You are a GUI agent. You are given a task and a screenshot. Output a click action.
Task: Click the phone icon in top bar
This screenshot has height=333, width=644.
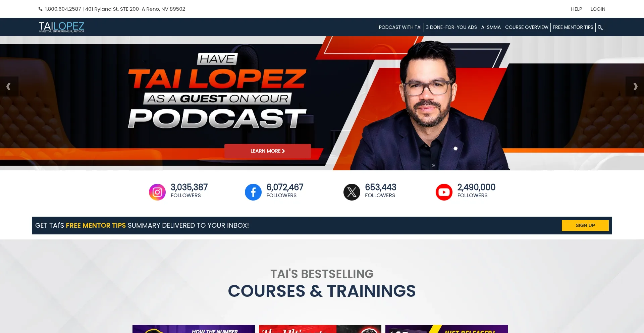41,9
